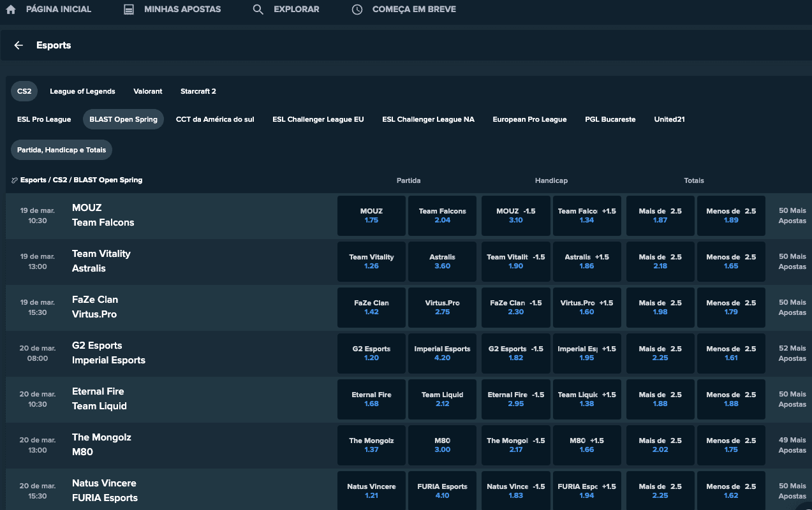Bet on Team Liquid at 2.12
This screenshot has width=812, height=510.
pos(442,399)
